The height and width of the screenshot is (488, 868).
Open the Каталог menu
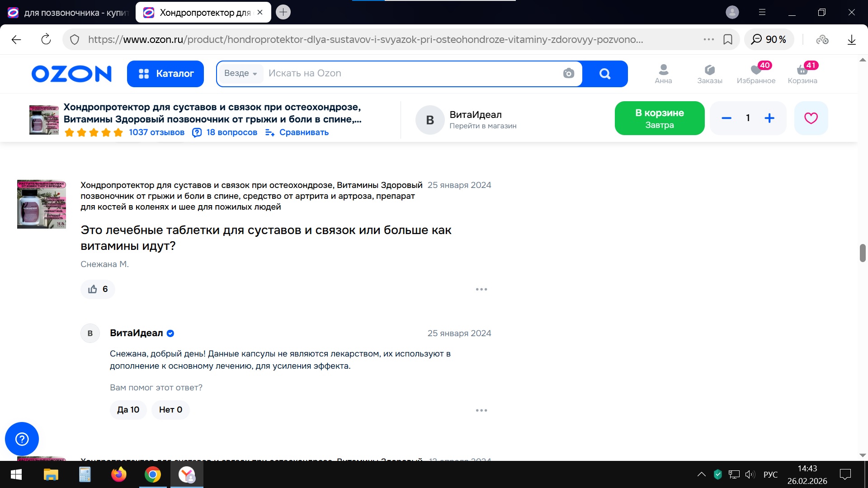165,74
